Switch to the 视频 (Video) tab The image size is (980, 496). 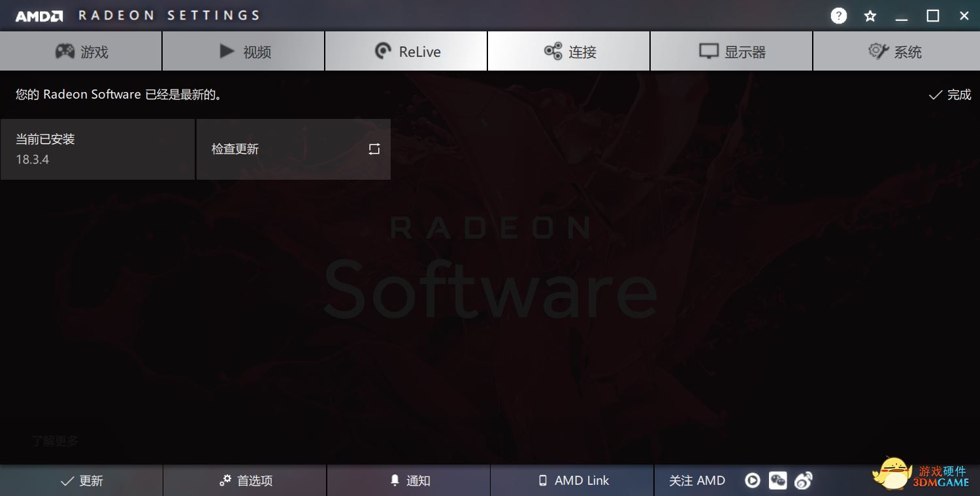244,52
